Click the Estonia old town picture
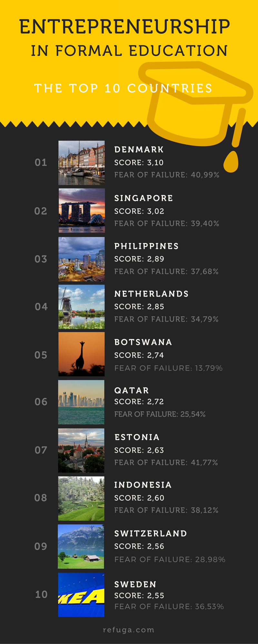The height and width of the screenshot is (644, 258). tap(81, 450)
